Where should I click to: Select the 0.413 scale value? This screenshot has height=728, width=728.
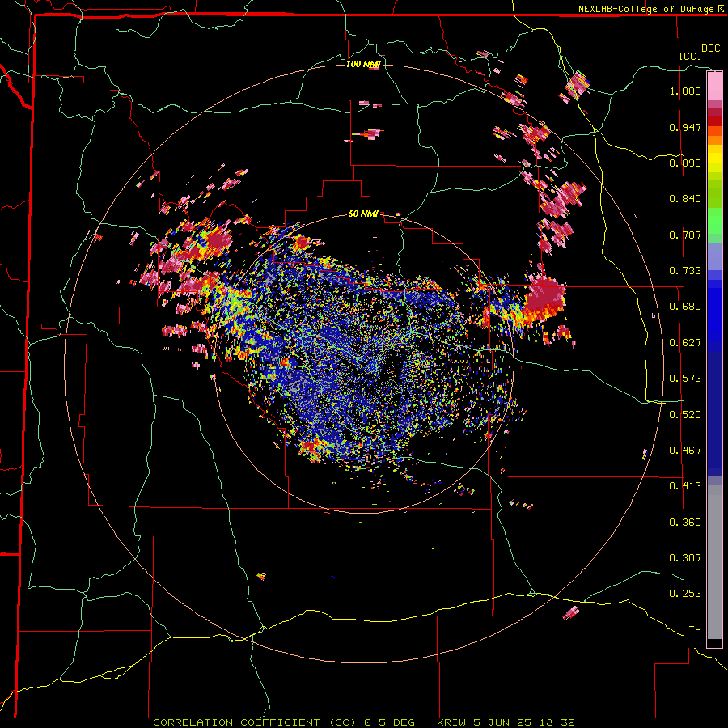coord(685,486)
